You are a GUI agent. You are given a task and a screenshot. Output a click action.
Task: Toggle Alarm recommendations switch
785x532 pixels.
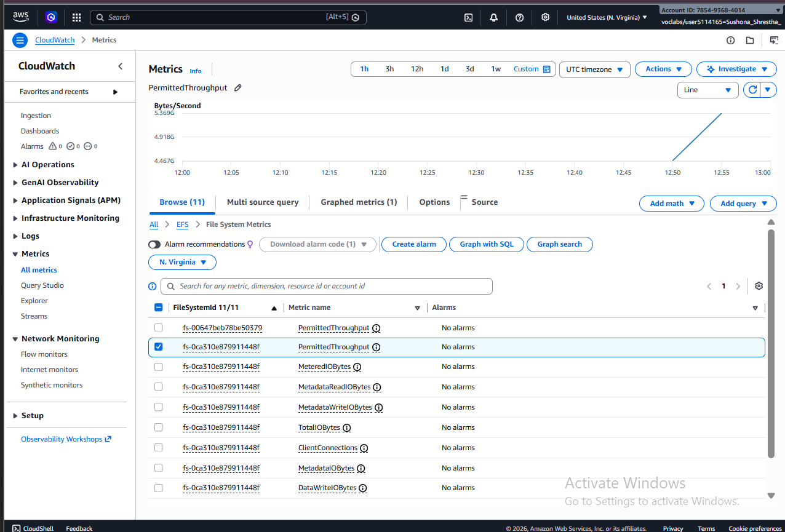point(154,244)
